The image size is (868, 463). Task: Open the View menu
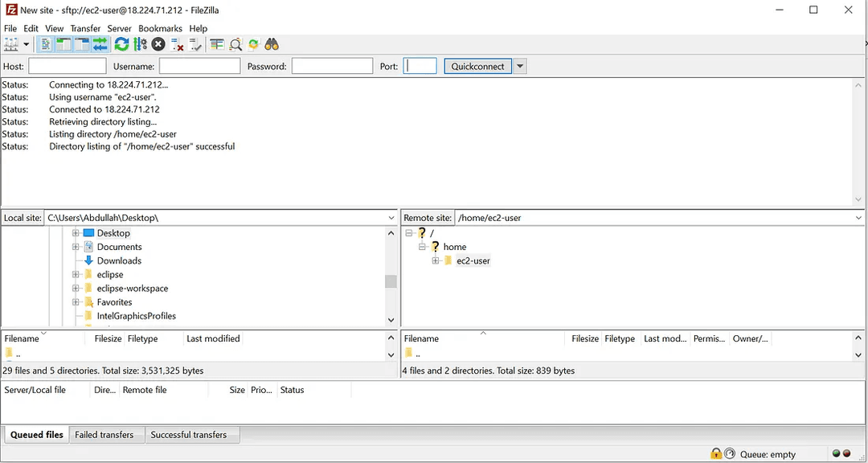click(55, 28)
